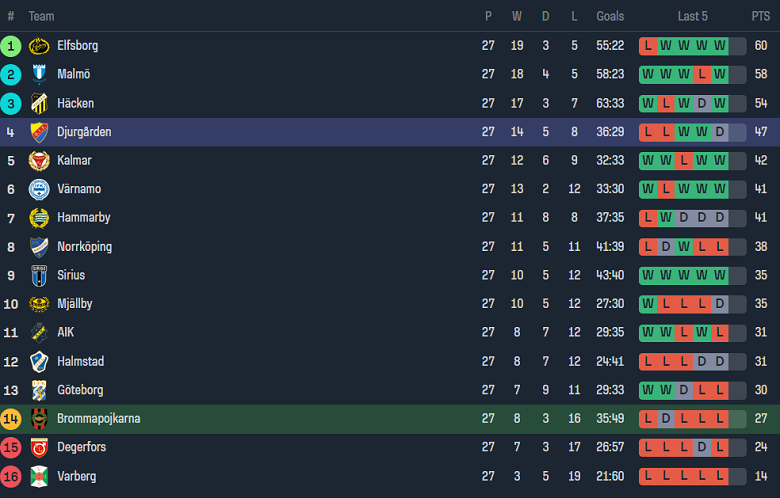Click the Malmö club crest icon
Viewport: 780px width, 498px height.
click(39, 75)
